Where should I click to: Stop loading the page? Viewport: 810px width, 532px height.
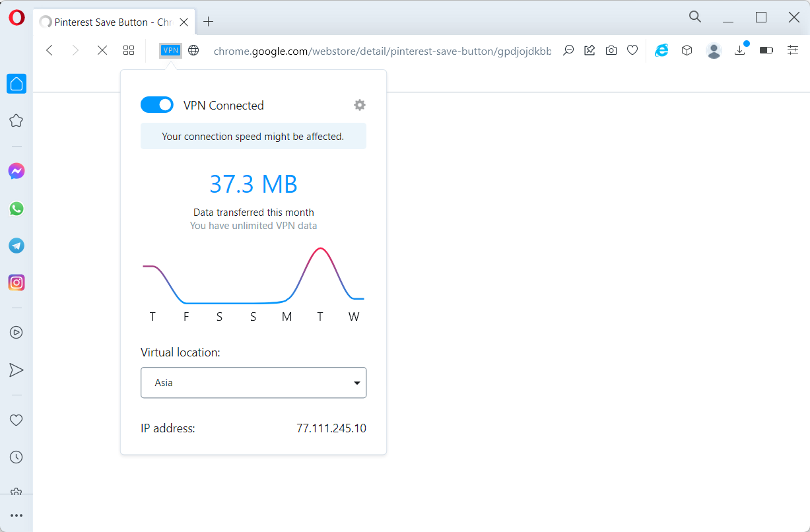click(x=102, y=50)
